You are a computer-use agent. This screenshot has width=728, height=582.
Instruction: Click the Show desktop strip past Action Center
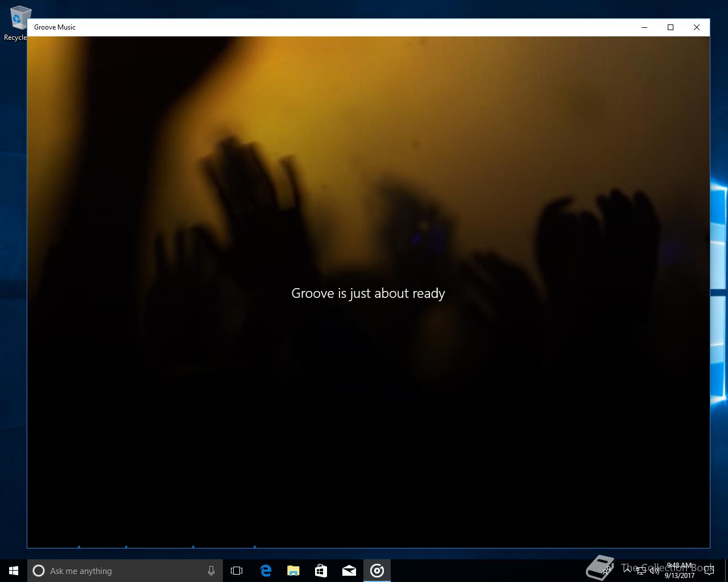[726, 571]
